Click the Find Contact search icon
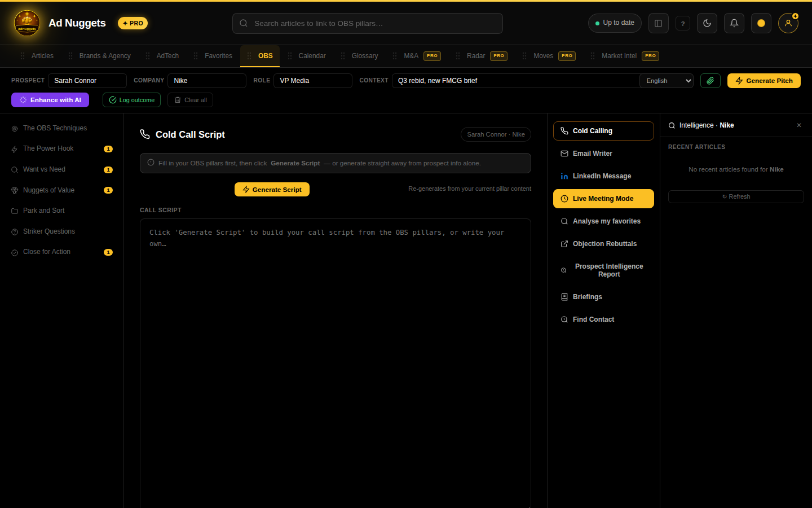This screenshot has width=812, height=508. (564, 319)
